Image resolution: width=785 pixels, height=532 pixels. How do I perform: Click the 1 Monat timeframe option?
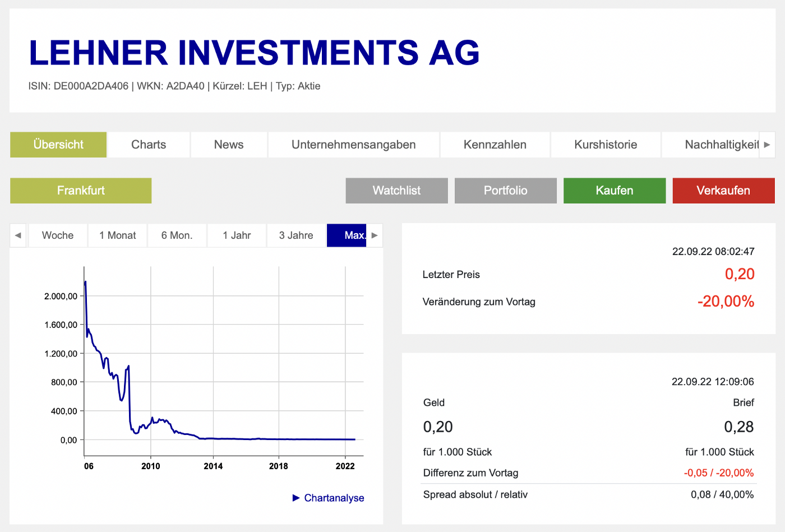[118, 235]
